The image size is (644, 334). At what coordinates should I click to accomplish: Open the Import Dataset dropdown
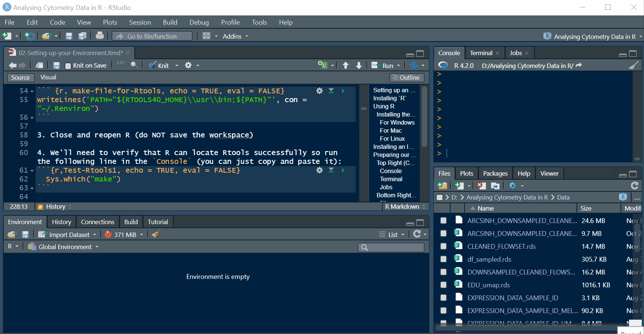tap(67, 234)
